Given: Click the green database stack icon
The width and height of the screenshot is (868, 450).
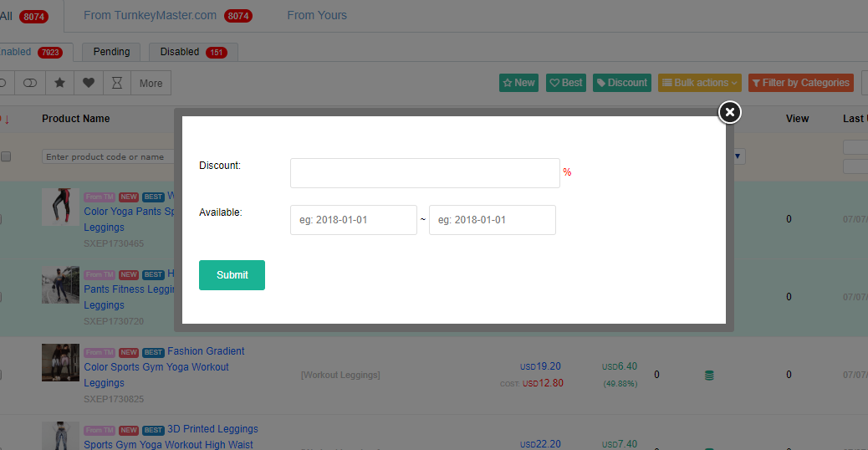Looking at the screenshot, I should (709, 376).
